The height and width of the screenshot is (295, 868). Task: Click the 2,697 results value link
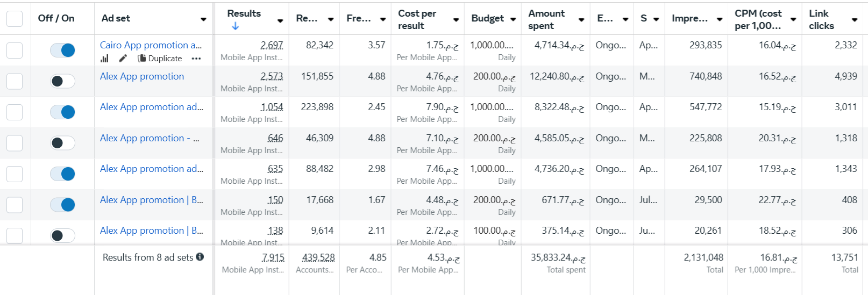pos(272,45)
